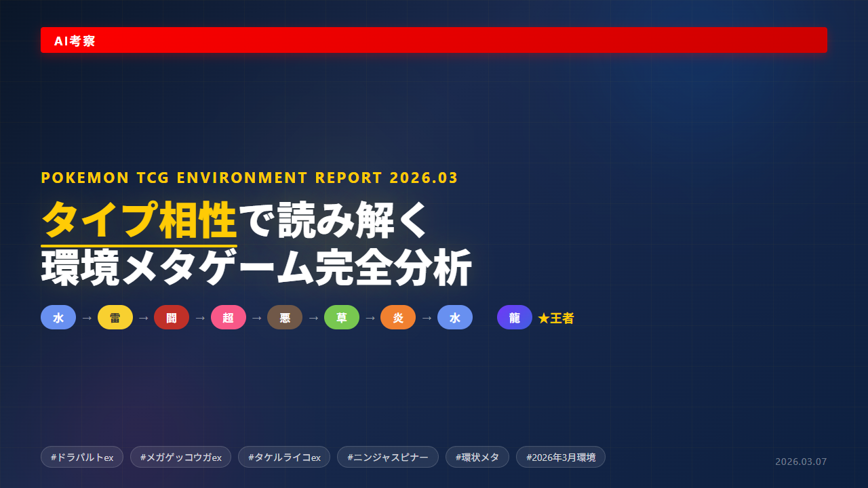Select the yellow 雷 type badge

115,317
